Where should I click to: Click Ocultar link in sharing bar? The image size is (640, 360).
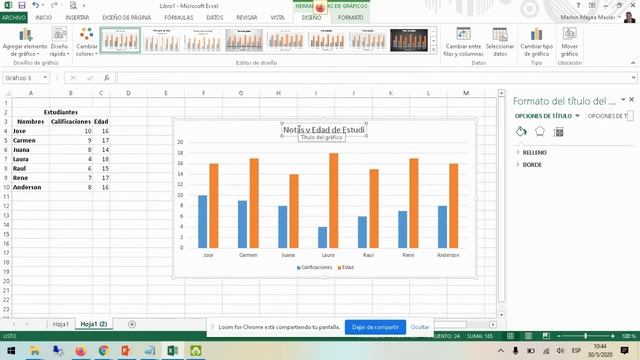[x=420, y=327]
